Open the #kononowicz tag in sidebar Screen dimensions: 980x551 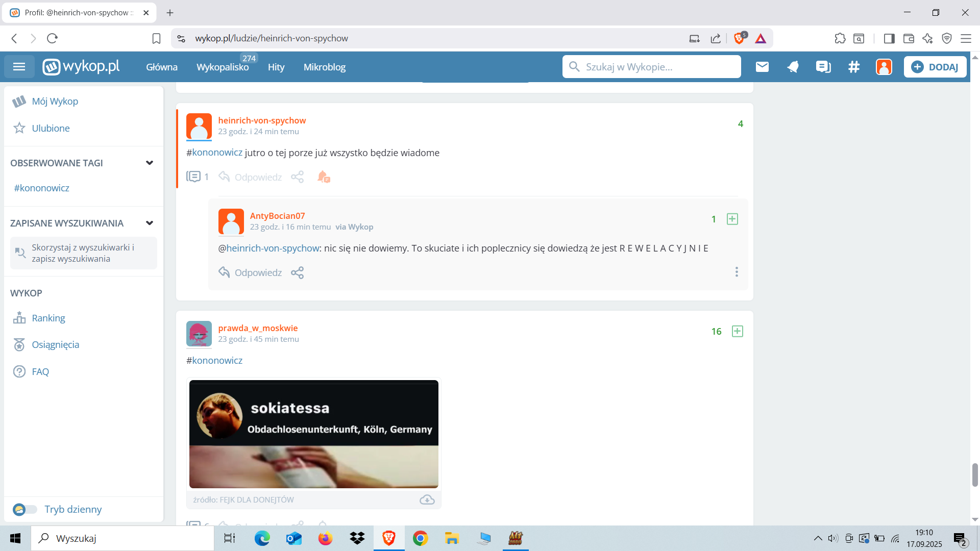(42, 188)
